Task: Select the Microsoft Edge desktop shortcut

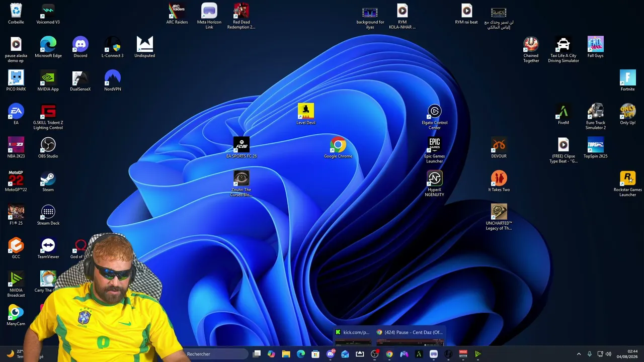Action: tap(48, 47)
